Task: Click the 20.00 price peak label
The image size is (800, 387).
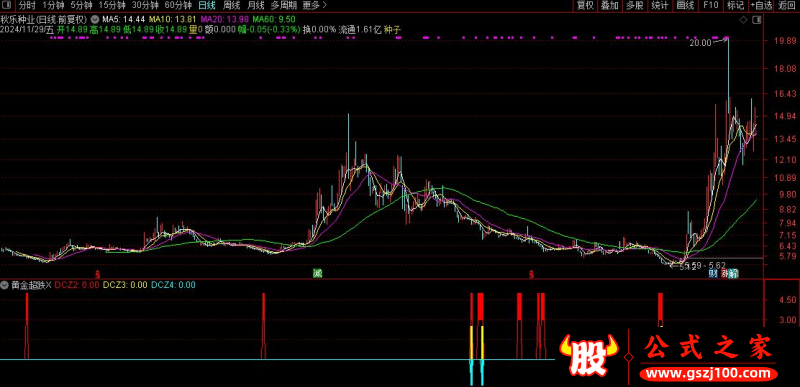Action: (x=699, y=43)
